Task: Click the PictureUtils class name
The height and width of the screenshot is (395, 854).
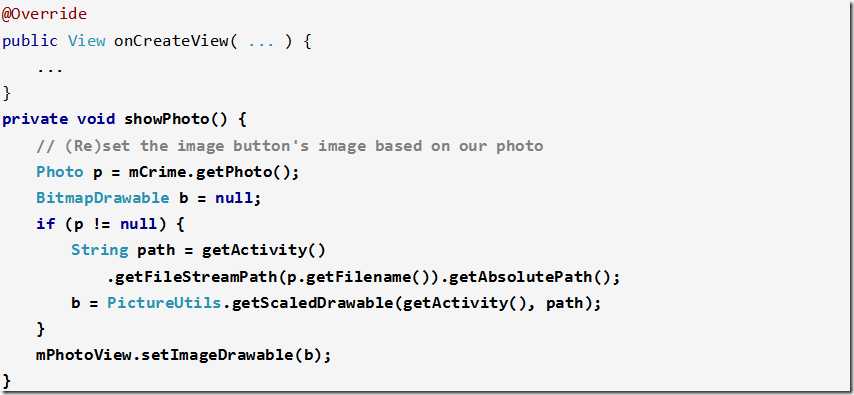Action: [x=163, y=303]
